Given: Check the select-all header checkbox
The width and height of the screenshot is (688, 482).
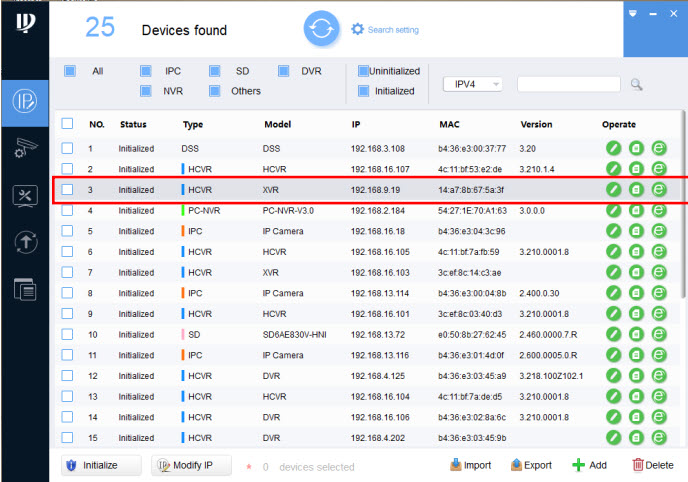Looking at the screenshot, I should click(67, 124).
